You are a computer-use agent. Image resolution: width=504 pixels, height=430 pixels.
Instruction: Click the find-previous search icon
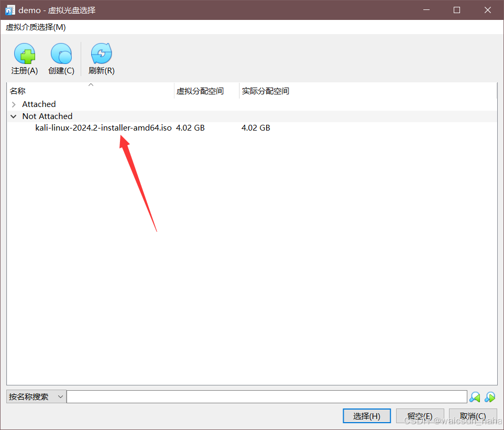click(475, 397)
